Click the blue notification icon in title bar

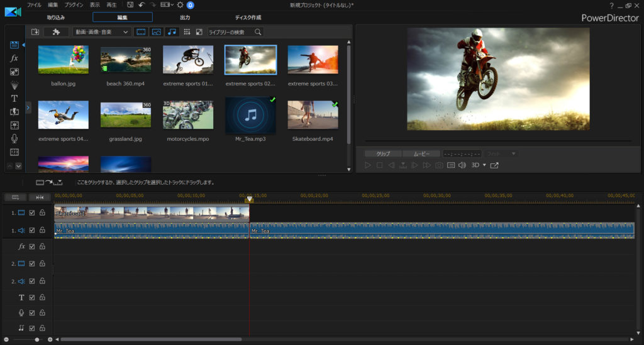[191, 5]
